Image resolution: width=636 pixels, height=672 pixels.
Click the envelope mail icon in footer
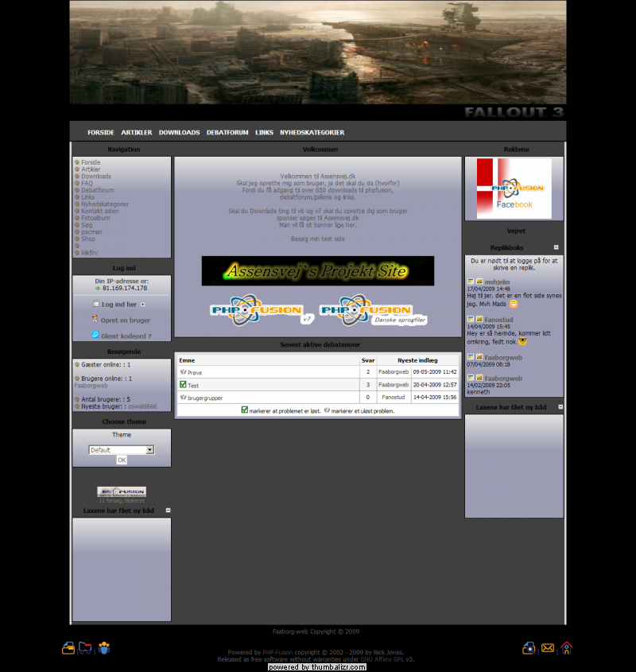[548, 648]
